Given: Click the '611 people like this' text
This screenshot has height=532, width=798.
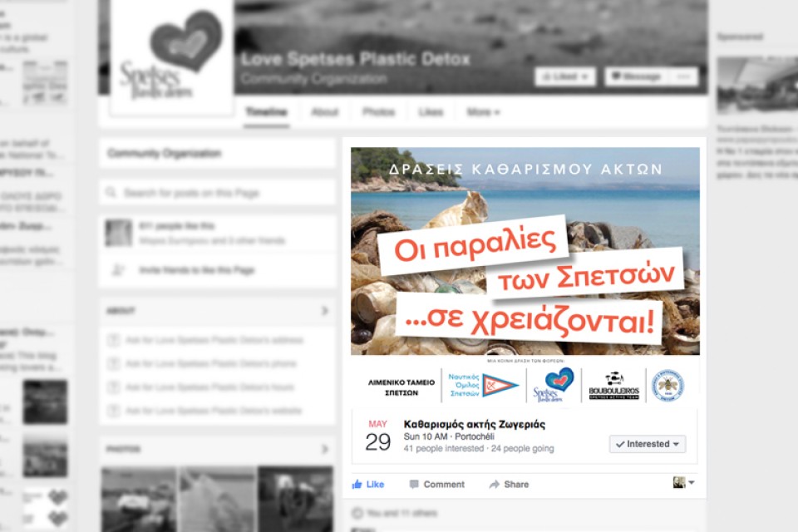Looking at the screenshot, I should pyautogui.click(x=176, y=225).
